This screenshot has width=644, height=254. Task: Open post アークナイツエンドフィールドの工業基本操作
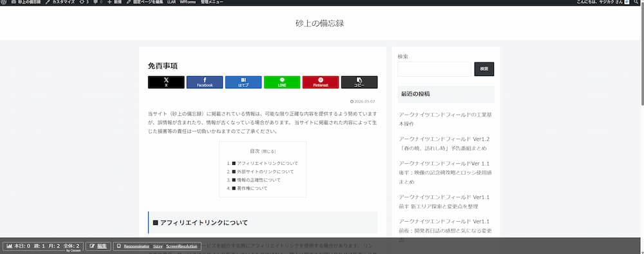pos(445,119)
